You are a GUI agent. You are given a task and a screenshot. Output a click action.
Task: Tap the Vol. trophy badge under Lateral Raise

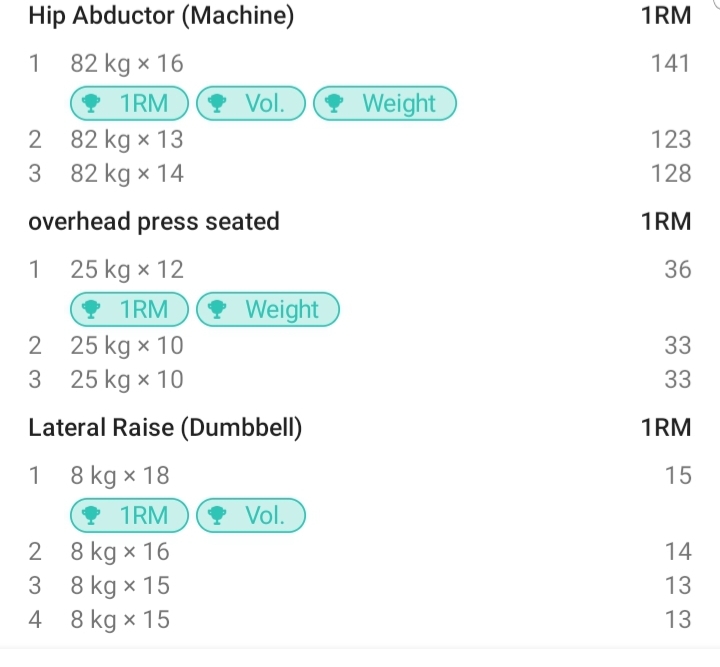[x=250, y=516]
